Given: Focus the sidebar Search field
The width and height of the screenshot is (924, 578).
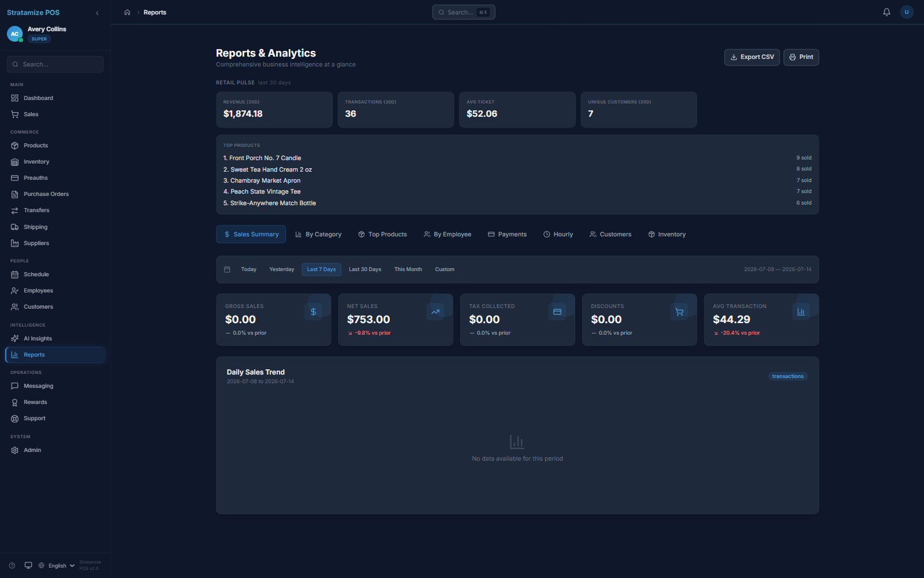Looking at the screenshot, I should [55, 64].
